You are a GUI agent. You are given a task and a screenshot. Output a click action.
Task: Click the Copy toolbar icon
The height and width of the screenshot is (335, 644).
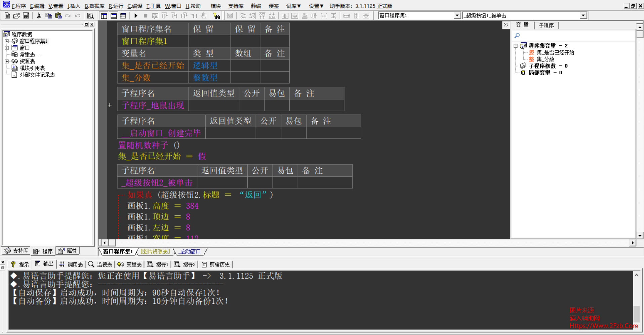[49, 15]
